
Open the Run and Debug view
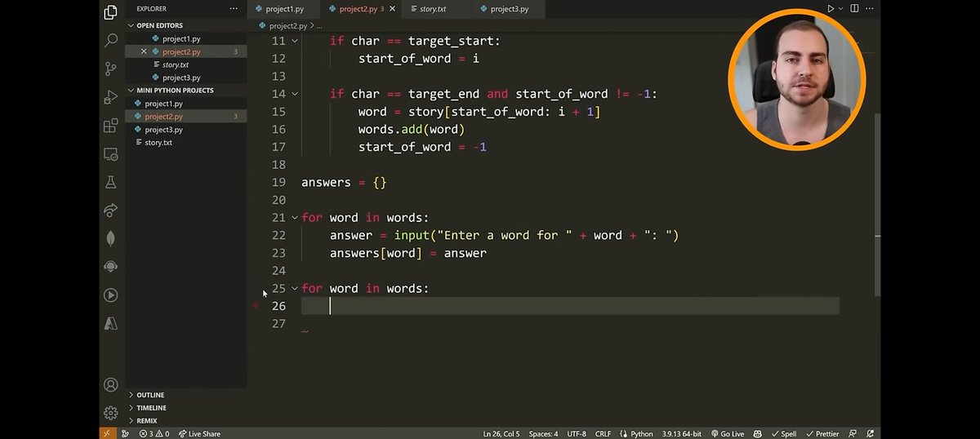coord(111,97)
